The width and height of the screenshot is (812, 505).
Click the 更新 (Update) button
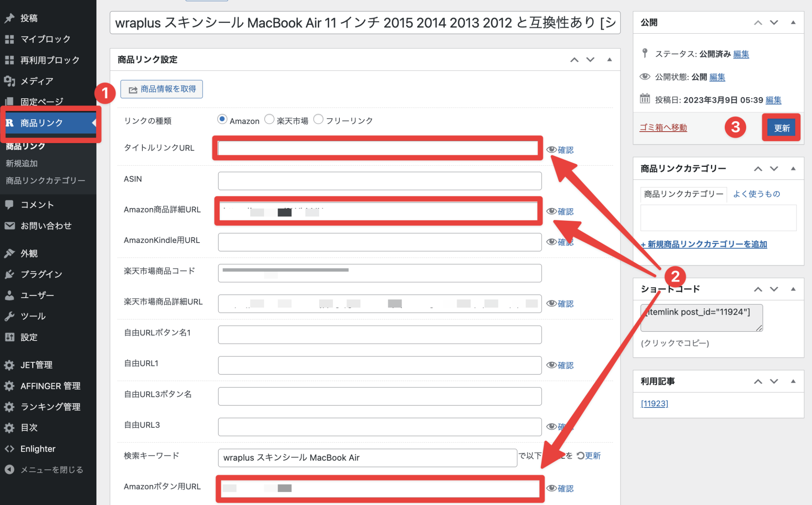coord(781,127)
